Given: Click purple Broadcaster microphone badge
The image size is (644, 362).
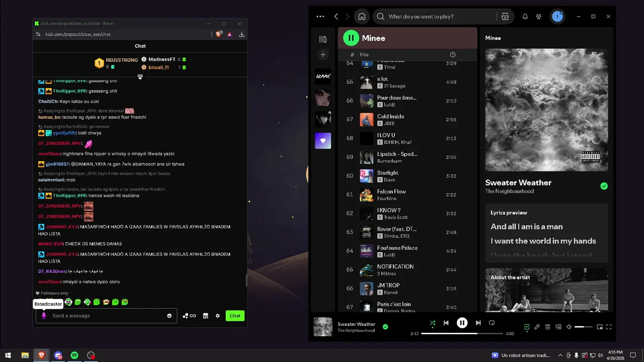Looking at the screenshot, I should tap(44, 316).
